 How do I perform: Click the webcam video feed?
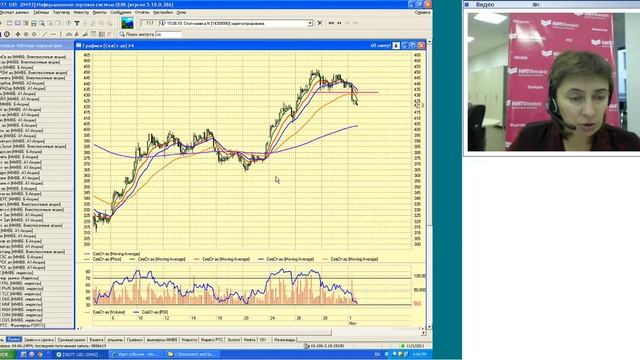[553, 82]
